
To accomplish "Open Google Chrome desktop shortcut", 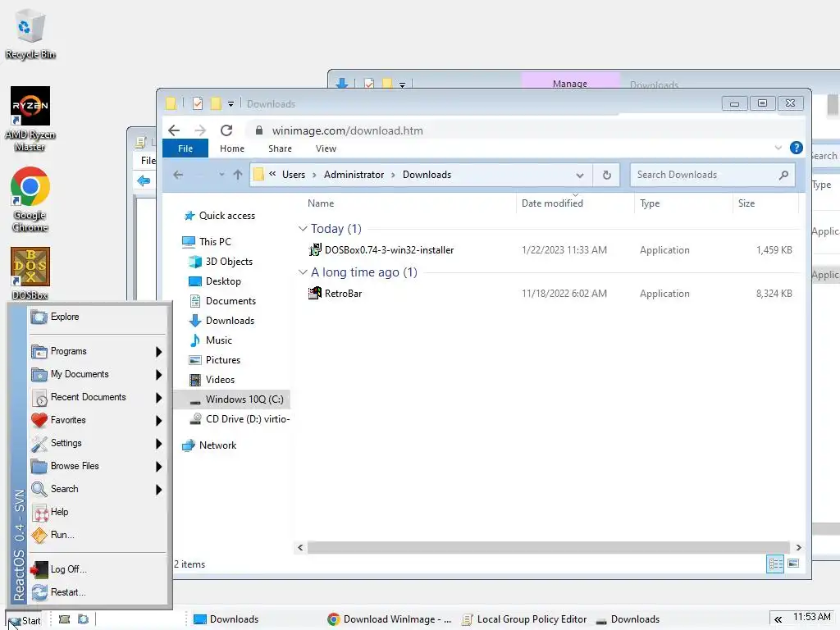I will 30,199.
